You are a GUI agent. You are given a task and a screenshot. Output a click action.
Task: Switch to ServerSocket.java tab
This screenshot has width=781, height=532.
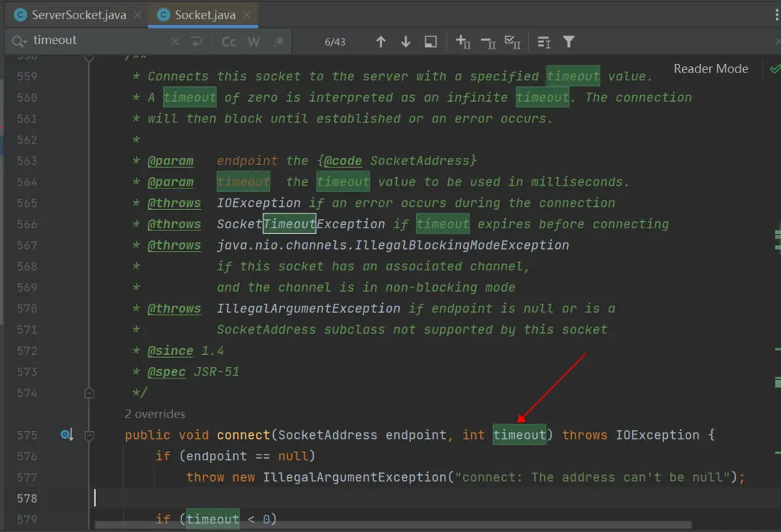point(78,15)
